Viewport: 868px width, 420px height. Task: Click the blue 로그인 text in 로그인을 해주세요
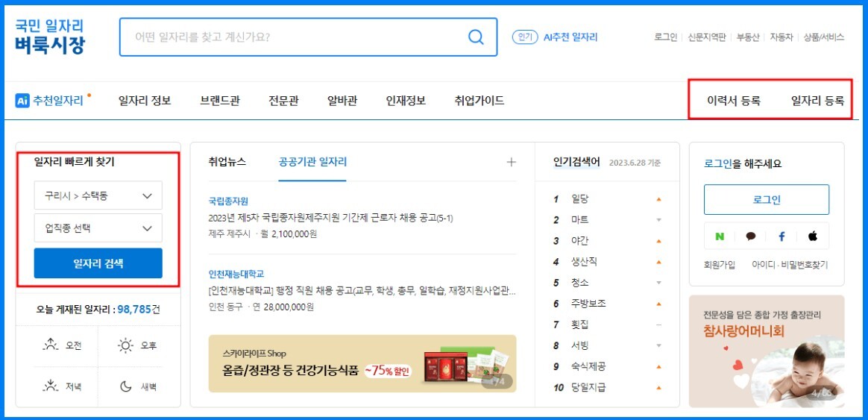pos(718,163)
